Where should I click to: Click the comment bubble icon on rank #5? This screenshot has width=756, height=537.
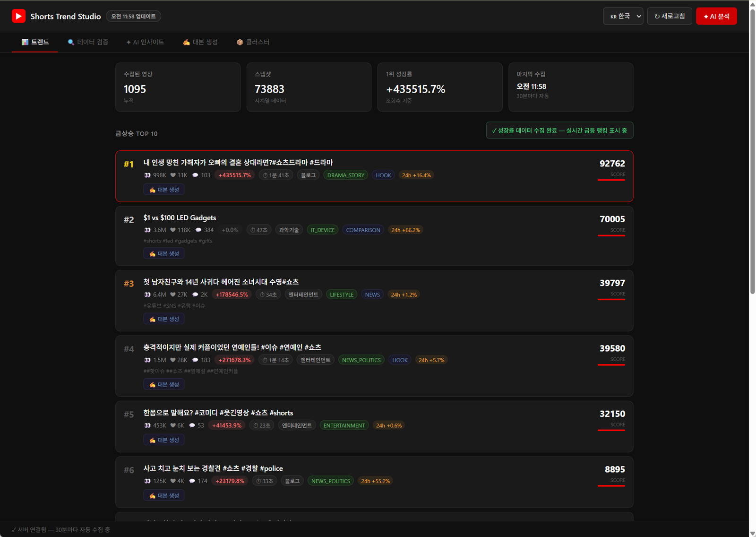coord(192,425)
